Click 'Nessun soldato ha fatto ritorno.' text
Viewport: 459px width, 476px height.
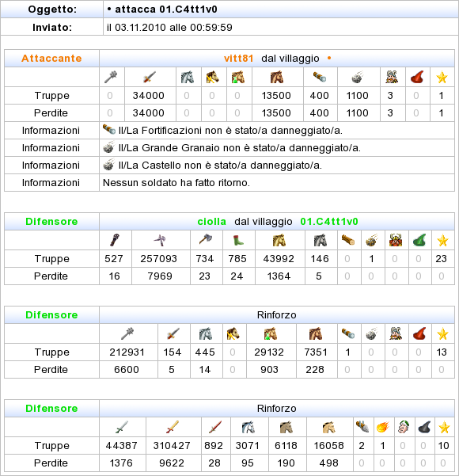pos(176,183)
